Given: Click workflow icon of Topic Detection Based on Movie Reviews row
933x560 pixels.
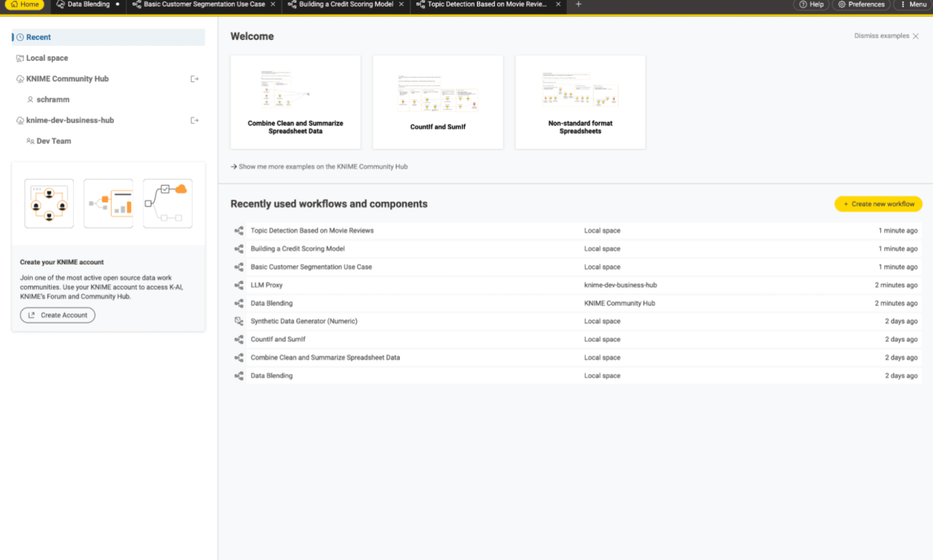Looking at the screenshot, I should coord(239,230).
